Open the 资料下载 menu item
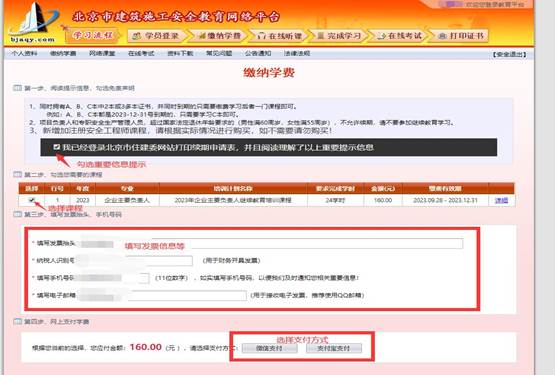The image size is (555, 375). pos(180,53)
